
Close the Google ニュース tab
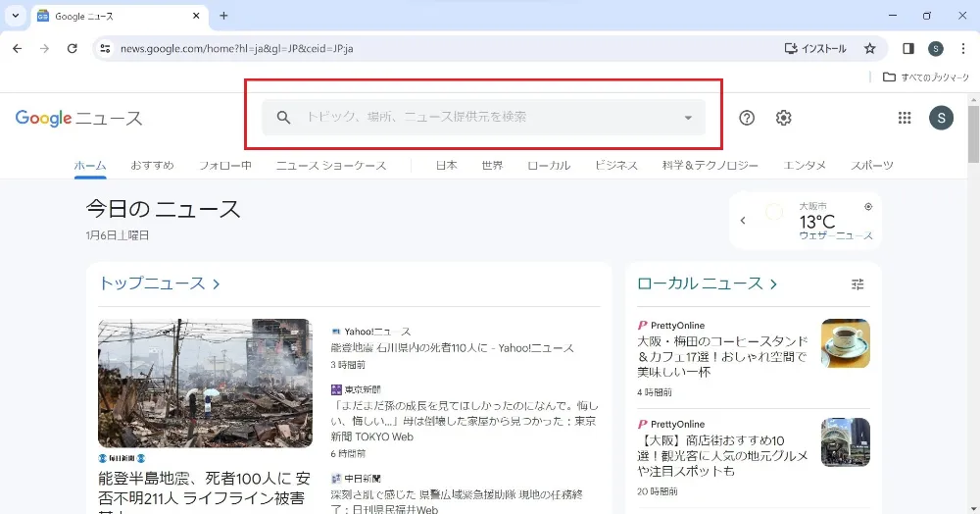(196, 16)
